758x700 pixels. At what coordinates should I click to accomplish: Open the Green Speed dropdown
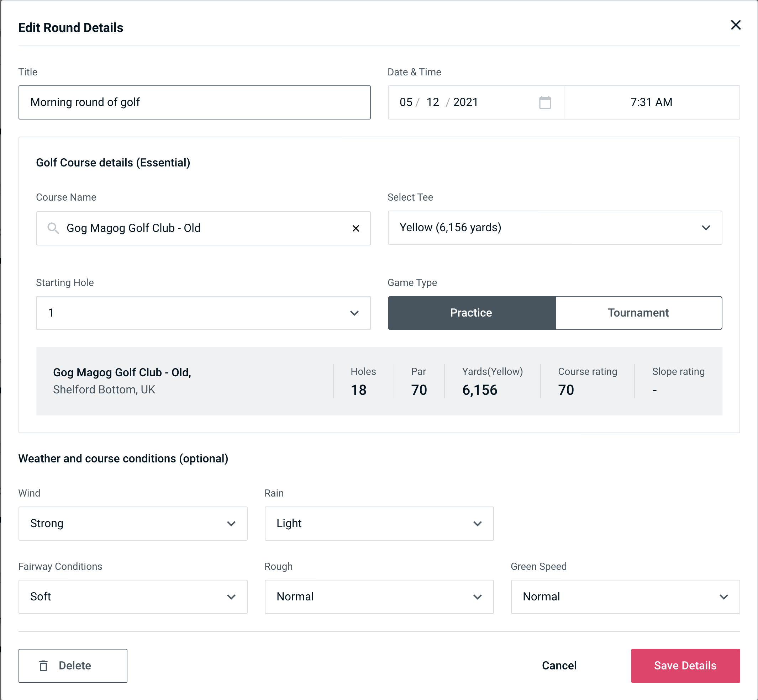coord(625,596)
